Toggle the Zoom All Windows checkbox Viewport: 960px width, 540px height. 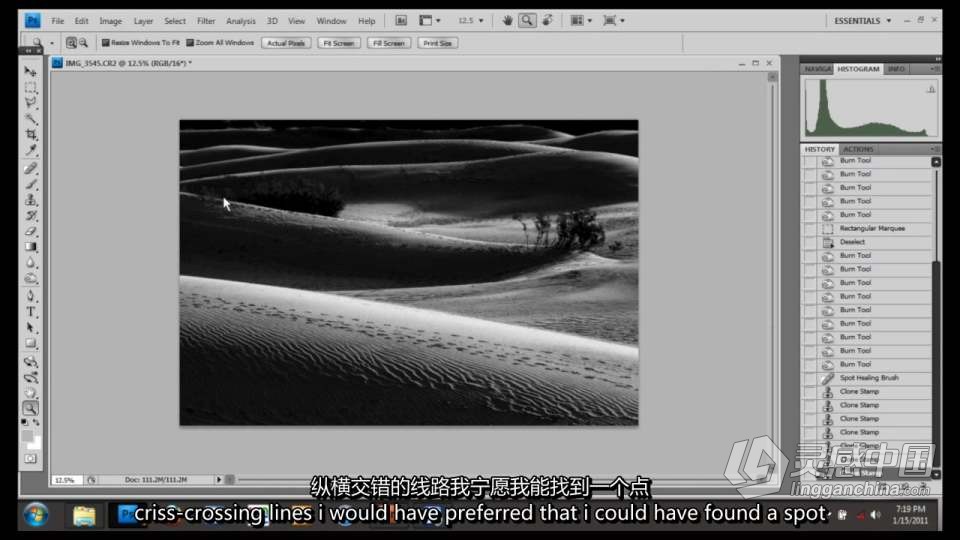[190, 43]
